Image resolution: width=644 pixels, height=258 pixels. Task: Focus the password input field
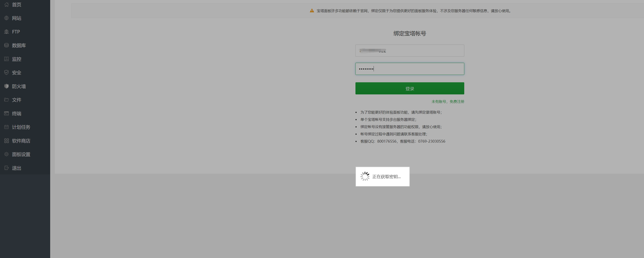[x=409, y=69]
